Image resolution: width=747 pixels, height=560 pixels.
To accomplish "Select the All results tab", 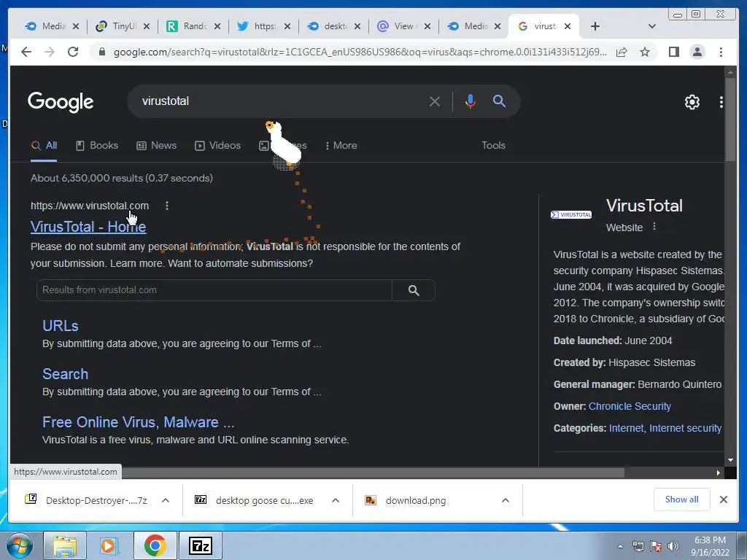I will coord(44,145).
